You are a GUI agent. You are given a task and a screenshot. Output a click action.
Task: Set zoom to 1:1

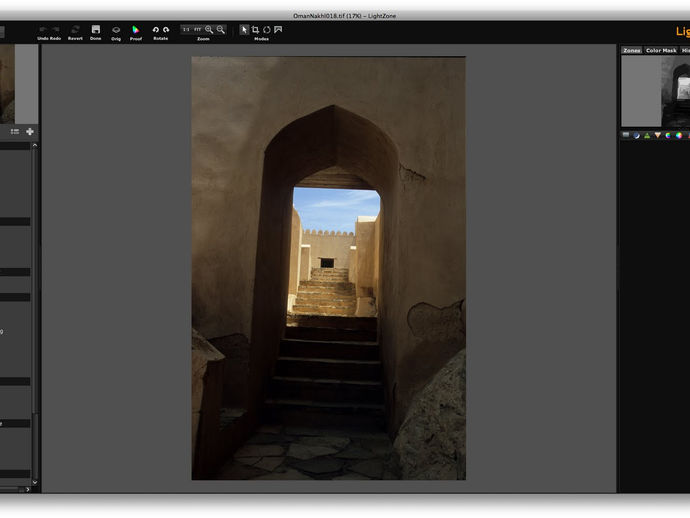point(186,29)
